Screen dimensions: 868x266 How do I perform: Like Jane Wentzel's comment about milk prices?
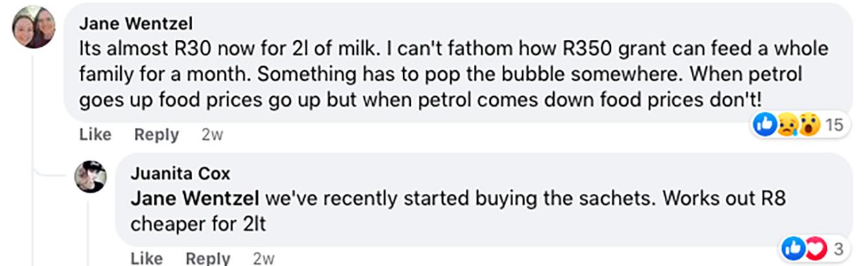95,135
